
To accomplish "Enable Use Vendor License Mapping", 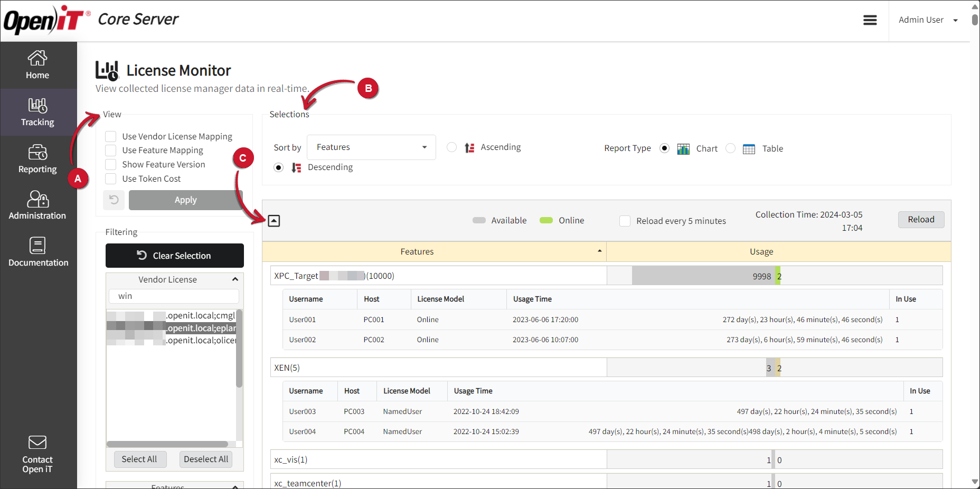I will click(111, 136).
